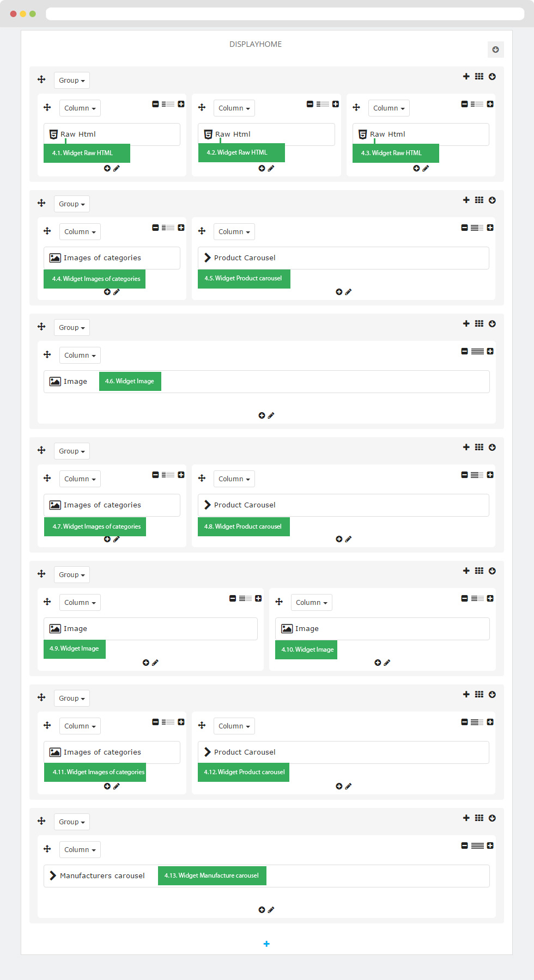
Task: Select the 4.2 Raw Html widget box
Action: pos(266,134)
